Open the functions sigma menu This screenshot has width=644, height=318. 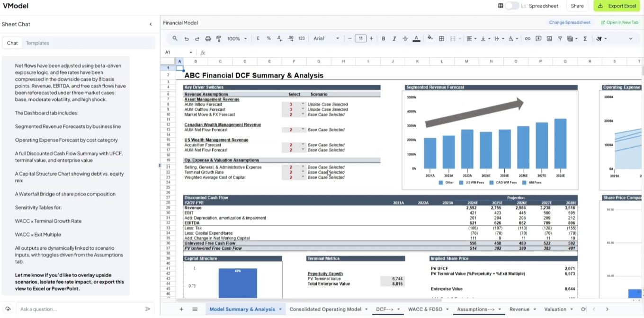click(585, 39)
